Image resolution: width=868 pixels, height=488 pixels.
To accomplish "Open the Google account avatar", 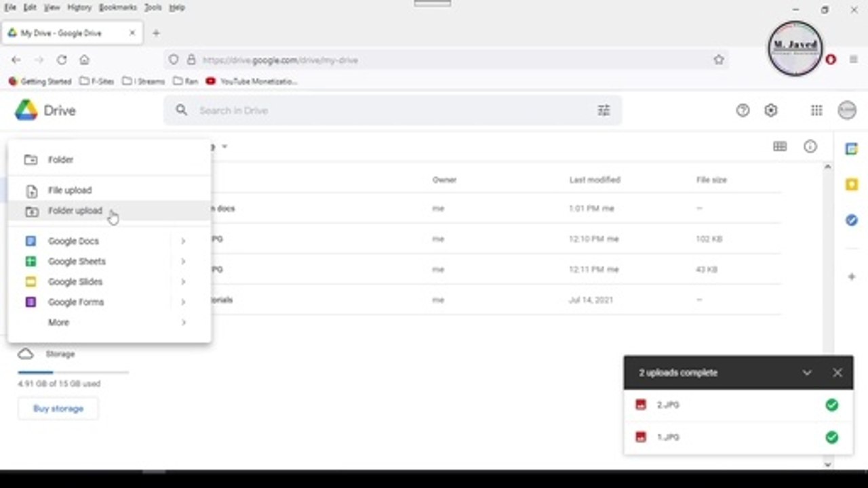I will pyautogui.click(x=847, y=110).
